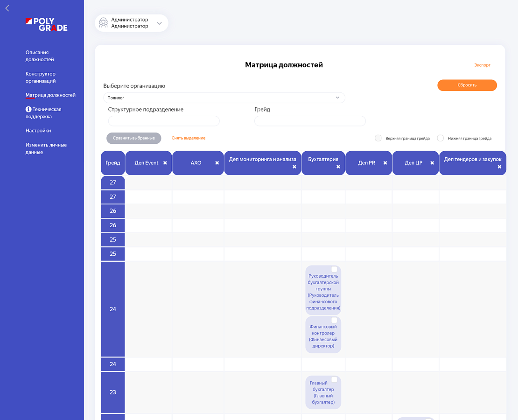The width and height of the screenshot is (518, 420).
Task: Click the Грейд column header
Action: click(x=113, y=163)
